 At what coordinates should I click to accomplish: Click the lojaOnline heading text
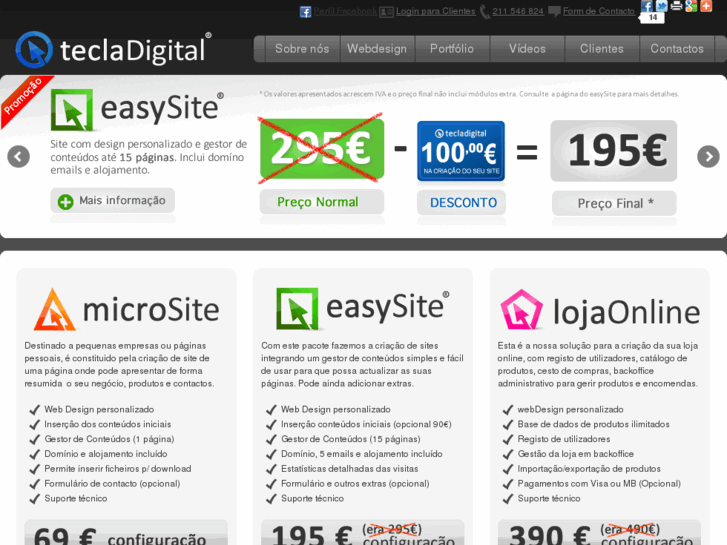[626, 312]
